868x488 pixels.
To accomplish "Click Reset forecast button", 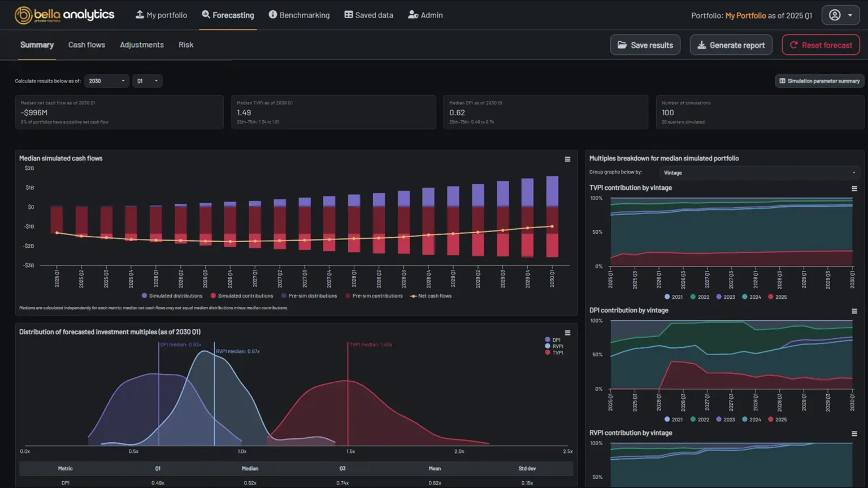I will point(821,45).
